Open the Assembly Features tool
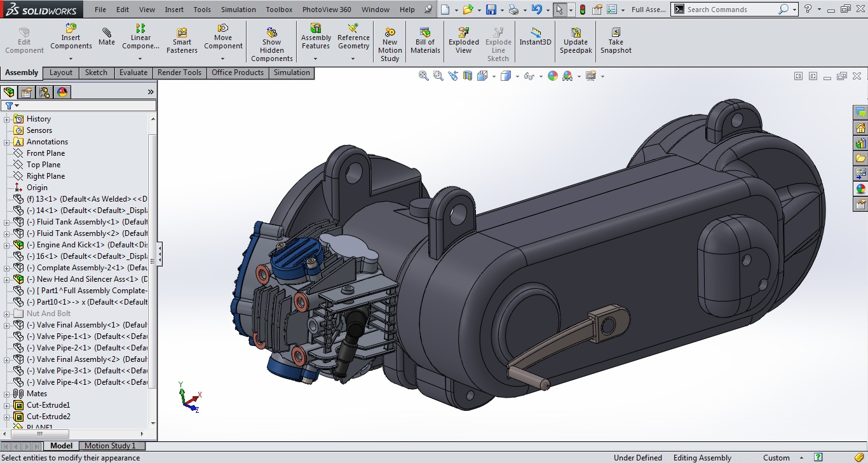868x463 pixels. 316,37
